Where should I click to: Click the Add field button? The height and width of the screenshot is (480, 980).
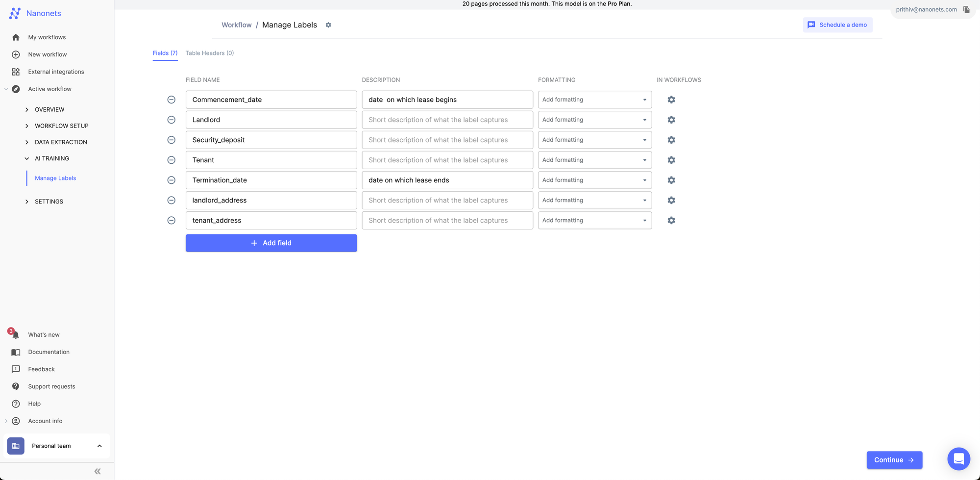[271, 243]
